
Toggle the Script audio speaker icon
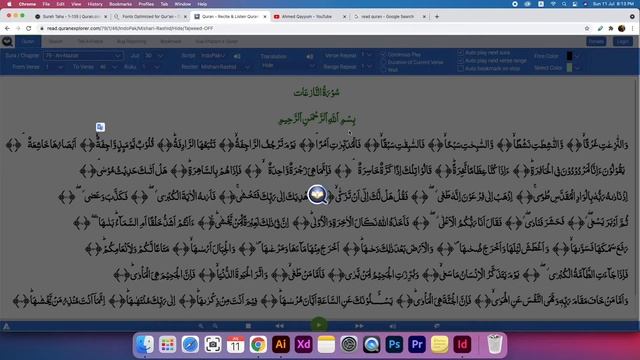[x=237, y=56]
